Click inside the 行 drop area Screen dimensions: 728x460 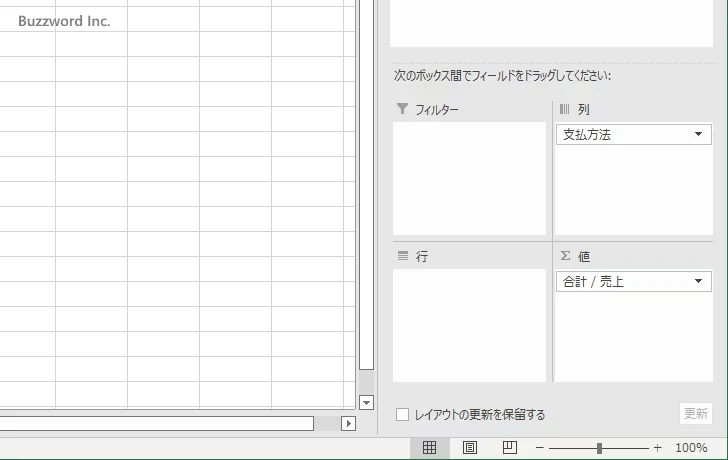tap(469, 325)
